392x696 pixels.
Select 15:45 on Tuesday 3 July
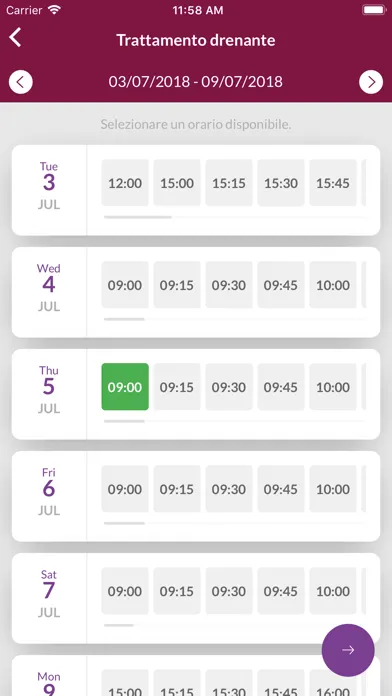click(333, 183)
